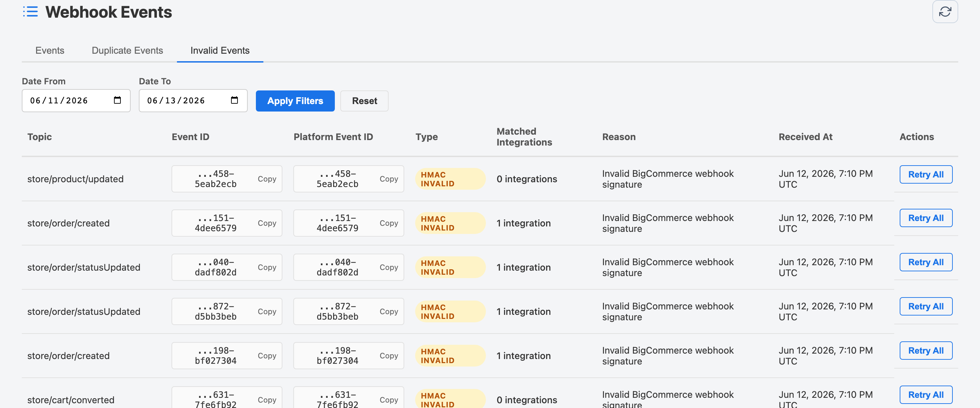Click HMAC INVALID badge in 040-dadf802d row

tap(450, 267)
